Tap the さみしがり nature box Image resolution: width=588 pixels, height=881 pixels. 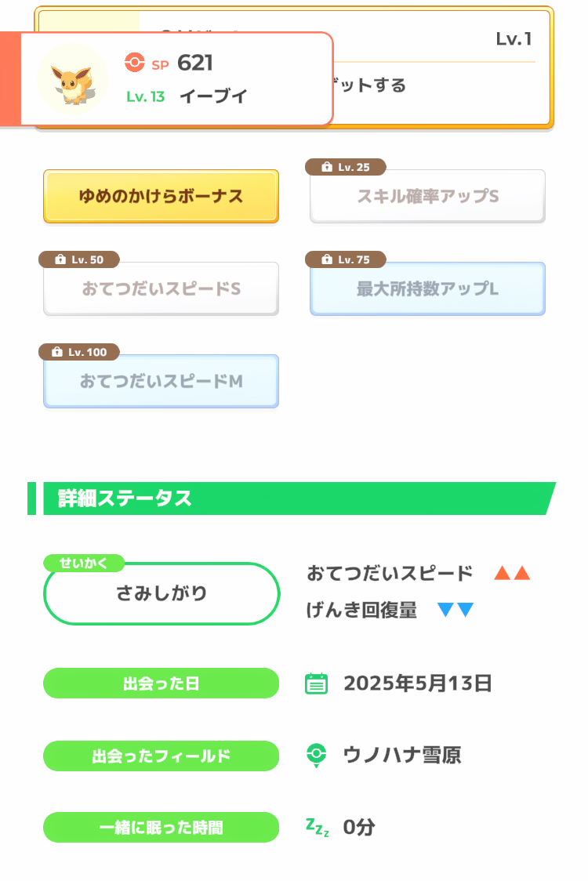point(162,594)
